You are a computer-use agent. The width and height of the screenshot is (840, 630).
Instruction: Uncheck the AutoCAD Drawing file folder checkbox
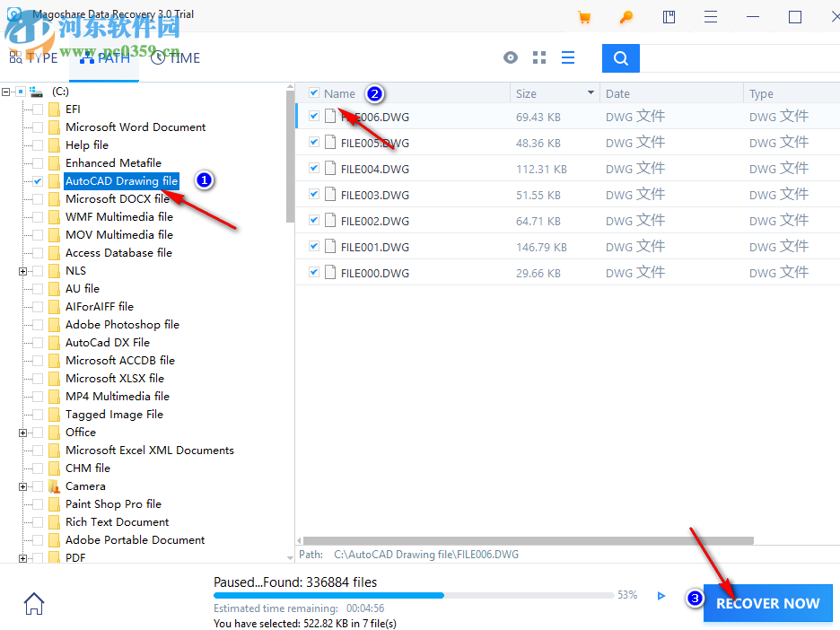(37, 180)
